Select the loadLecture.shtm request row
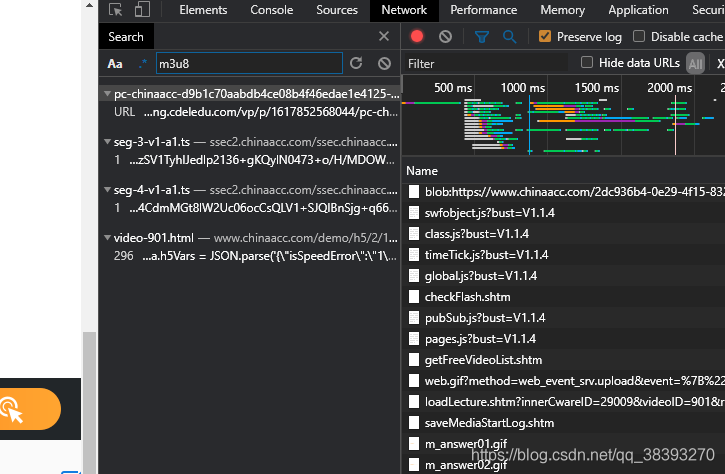This screenshot has width=725, height=474. tap(564, 402)
